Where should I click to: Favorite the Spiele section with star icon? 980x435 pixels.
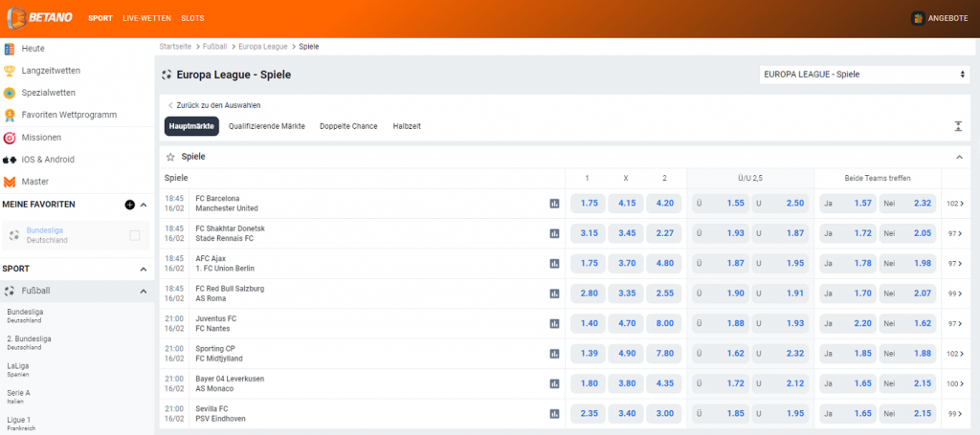point(170,158)
